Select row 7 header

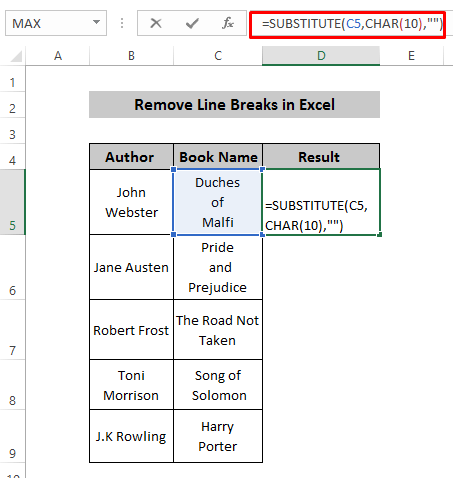12,330
